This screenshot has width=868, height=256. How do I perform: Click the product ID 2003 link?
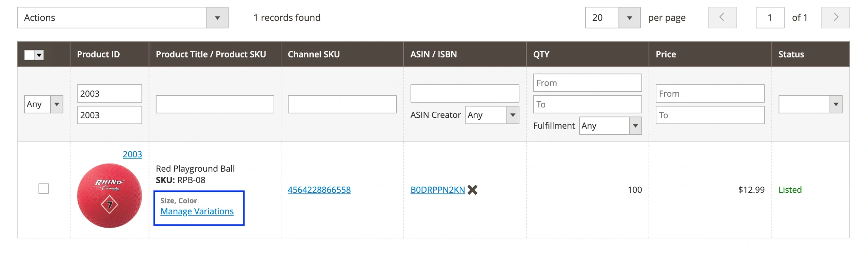[x=132, y=154]
